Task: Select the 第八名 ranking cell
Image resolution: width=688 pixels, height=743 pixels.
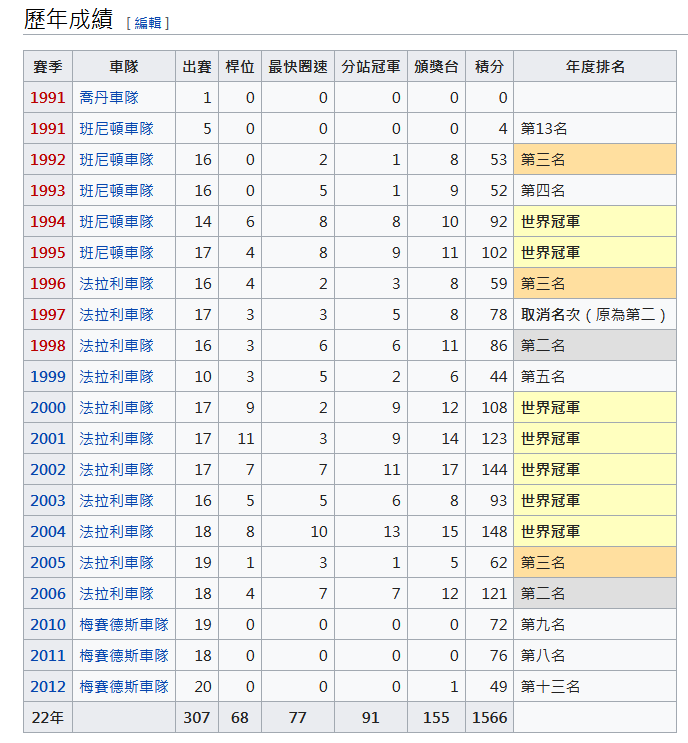Action: (595, 656)
